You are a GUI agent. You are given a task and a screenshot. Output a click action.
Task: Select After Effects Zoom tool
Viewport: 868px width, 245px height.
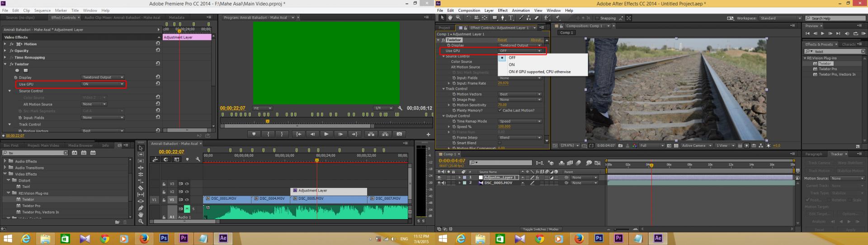pos(458,18)
